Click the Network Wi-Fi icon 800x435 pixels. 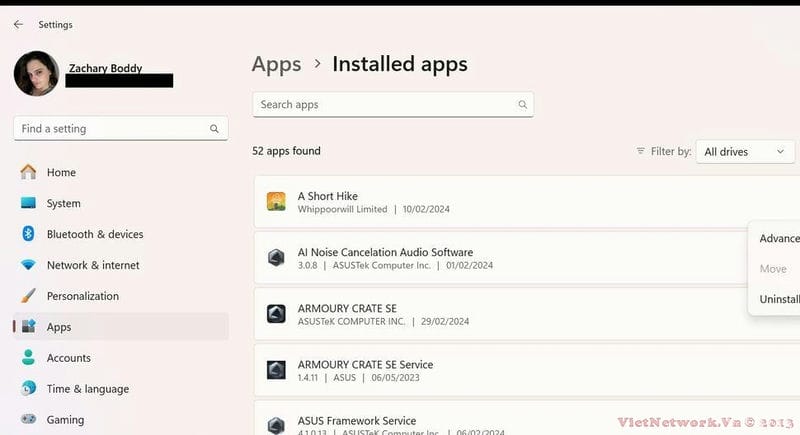(28, 265)
